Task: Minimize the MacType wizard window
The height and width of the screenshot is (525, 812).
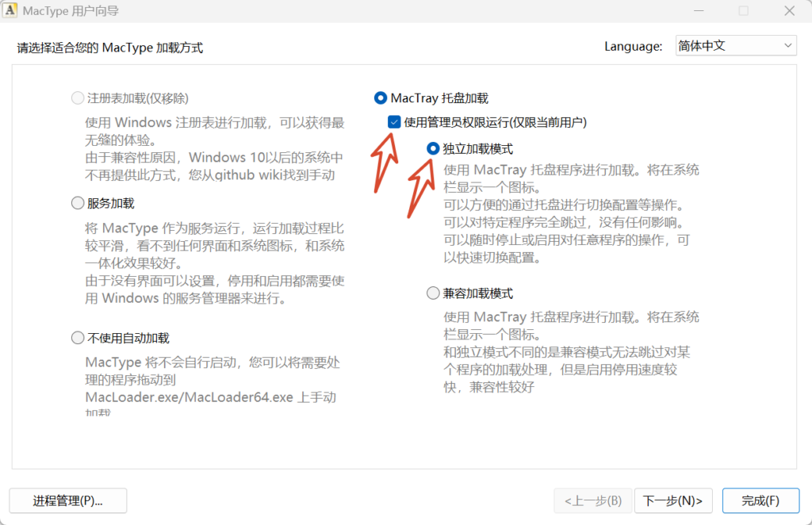Action: pyautogui.click(x=699, y=11)
